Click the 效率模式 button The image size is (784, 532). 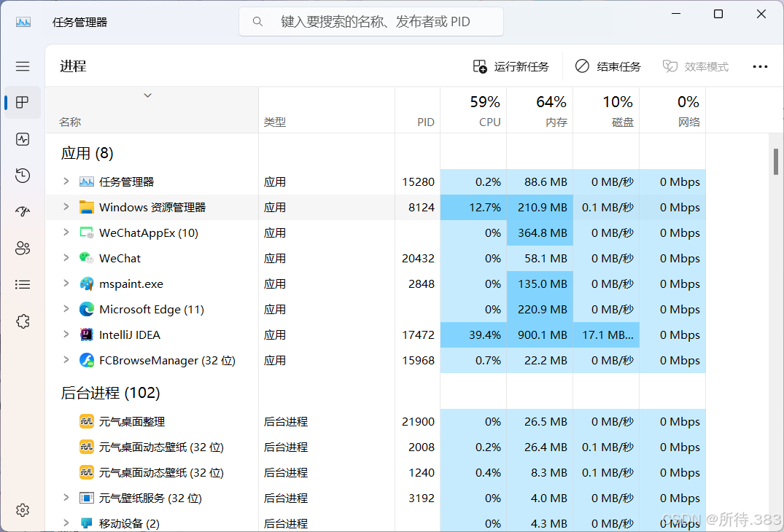pyautogui.click(x=695, y=66)
